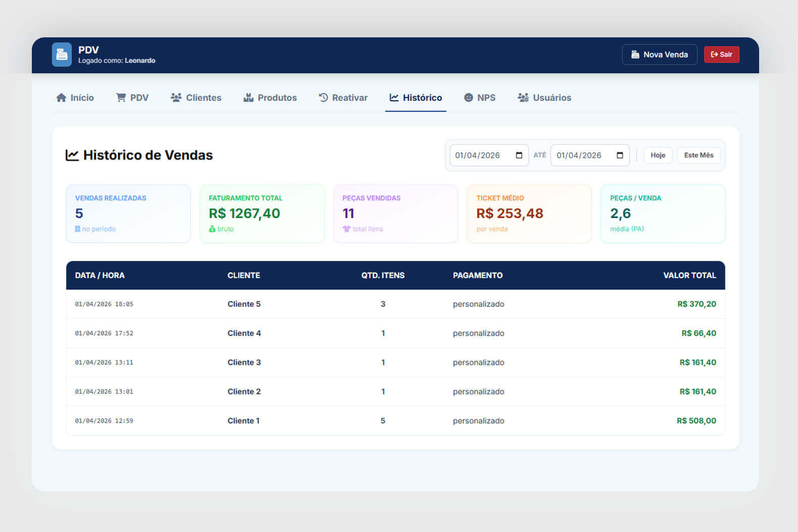
Task: Click the shopping cart icon beside PDV tab
Action: (x=121, y=97)
